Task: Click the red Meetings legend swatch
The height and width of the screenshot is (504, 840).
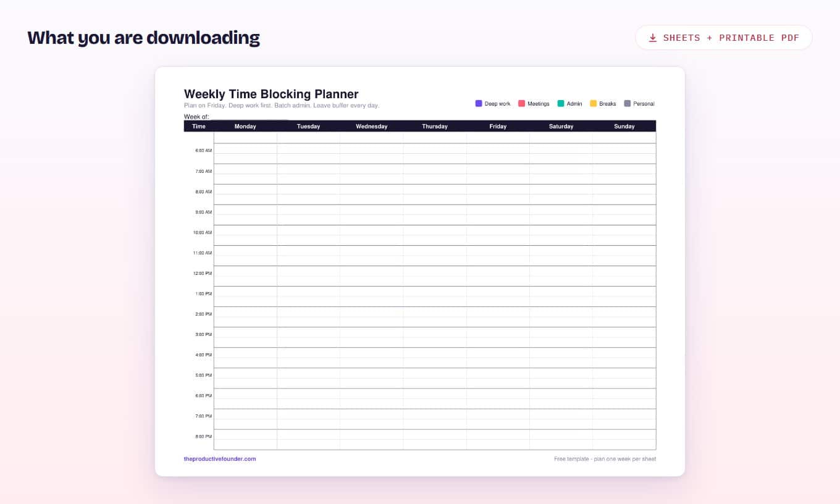Action: [x=521, y=104]
